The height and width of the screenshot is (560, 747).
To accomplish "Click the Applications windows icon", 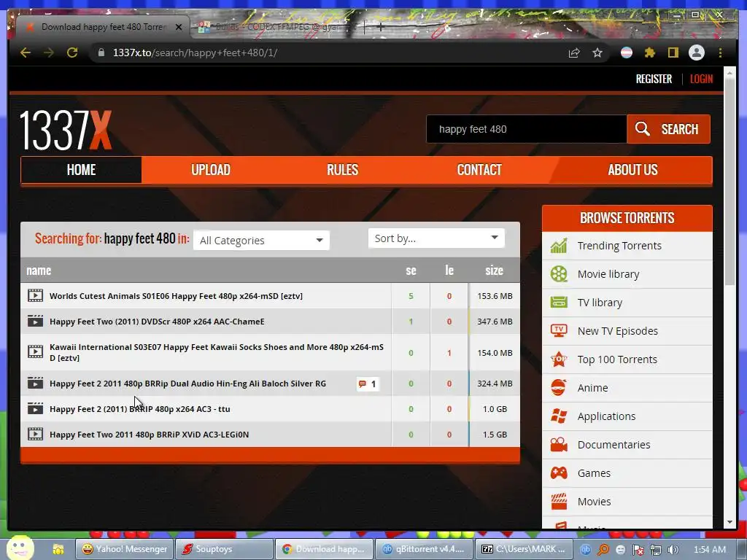I will pos(559,416).
